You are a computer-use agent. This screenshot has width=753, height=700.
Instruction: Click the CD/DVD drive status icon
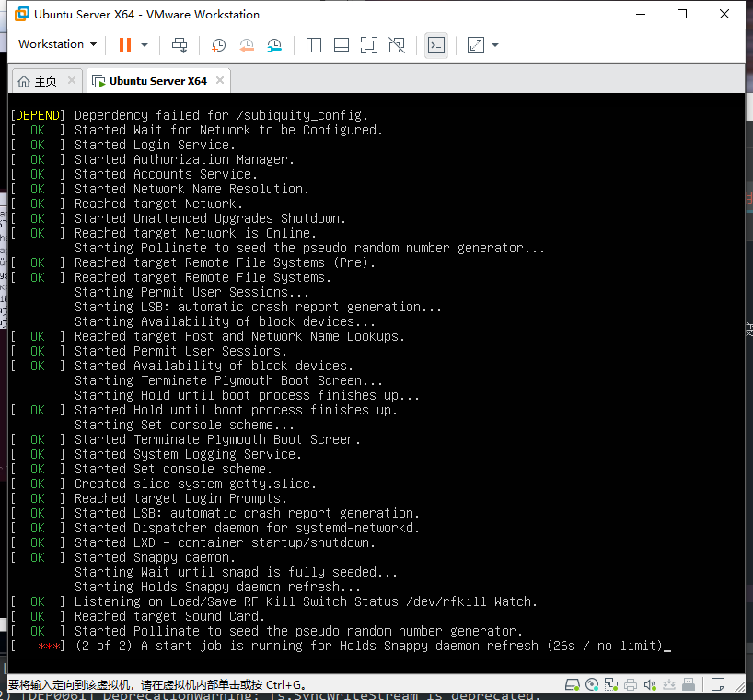point(592,684)
